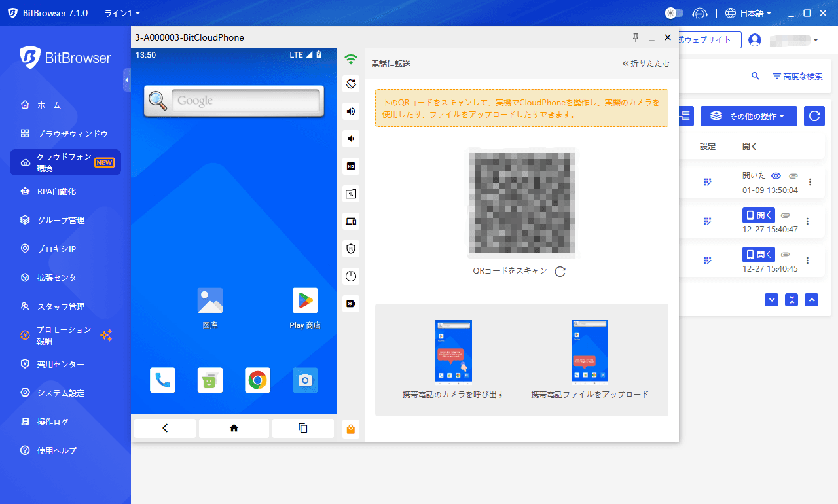Expand the その他の操作 dropdown
This screenshot has width=838, height=504.
[749, 116]
